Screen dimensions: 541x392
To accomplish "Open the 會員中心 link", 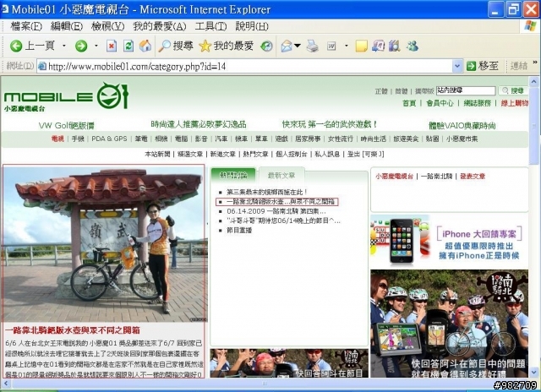I will (440, 103).
